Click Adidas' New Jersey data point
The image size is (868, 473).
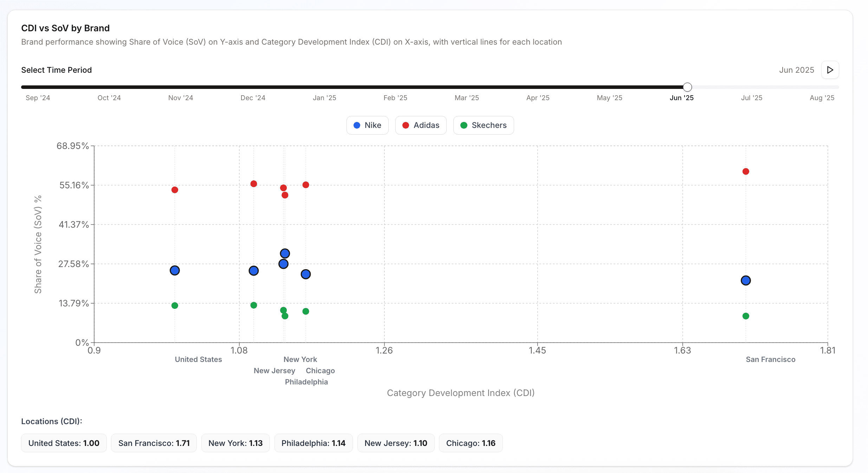tap(254, 184)
